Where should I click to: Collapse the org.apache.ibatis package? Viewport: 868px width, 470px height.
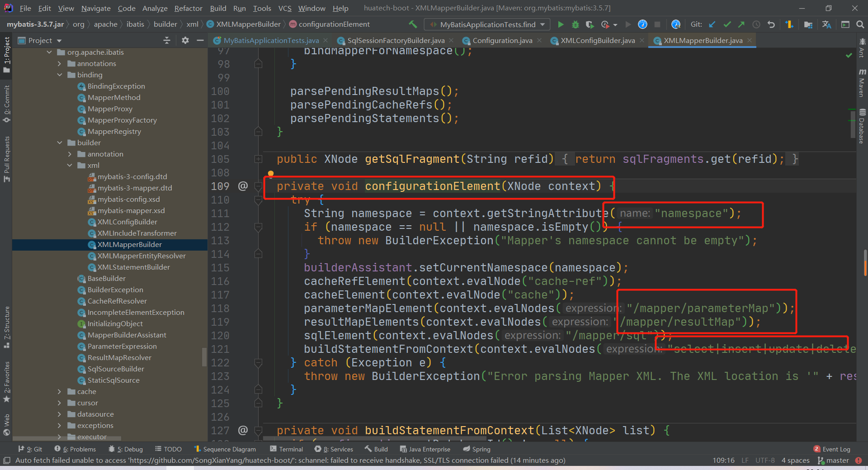tap(49, 52)
